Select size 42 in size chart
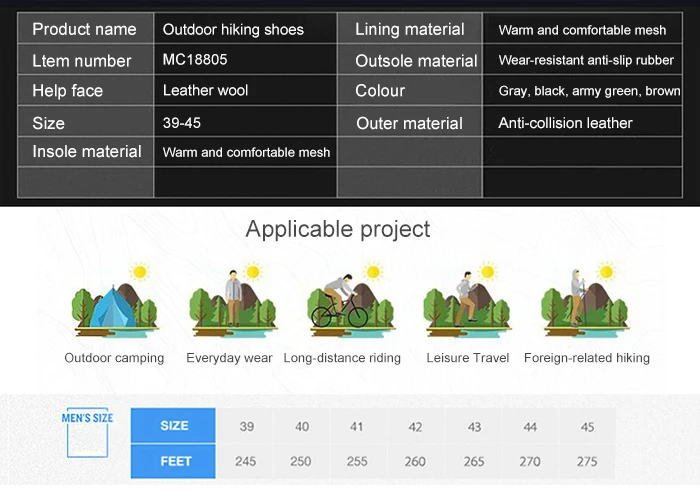 click(x=415, y=427)
